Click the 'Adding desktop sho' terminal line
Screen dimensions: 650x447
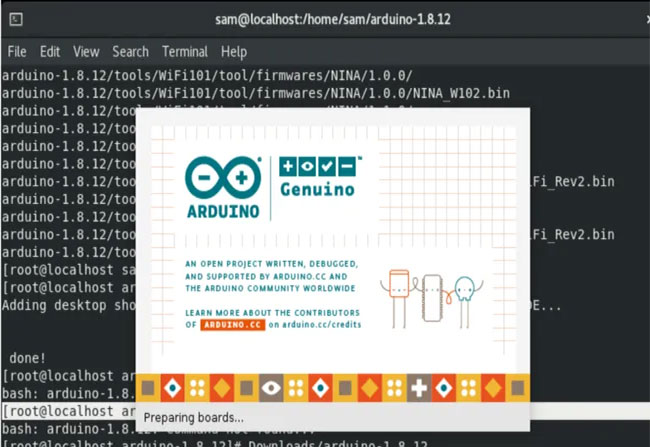click(x=69, y=306)
